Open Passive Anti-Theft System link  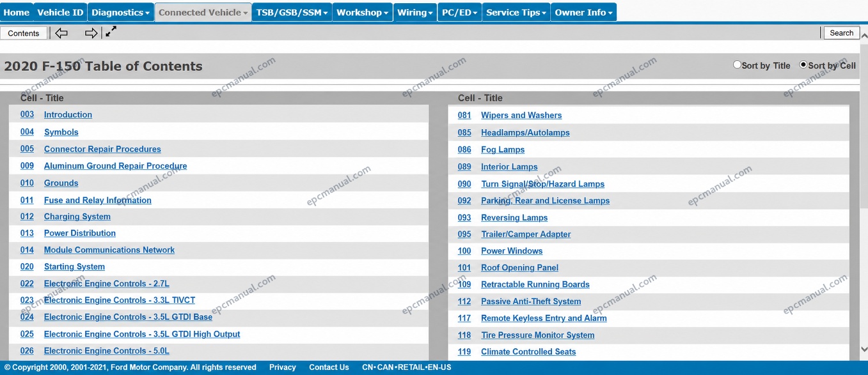coord(531,302)
